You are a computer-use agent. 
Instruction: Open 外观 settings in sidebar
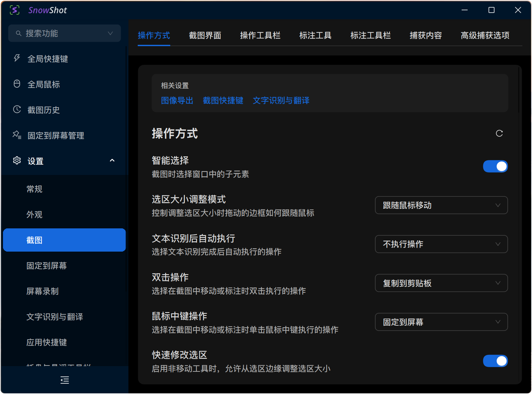click(64, 214)
